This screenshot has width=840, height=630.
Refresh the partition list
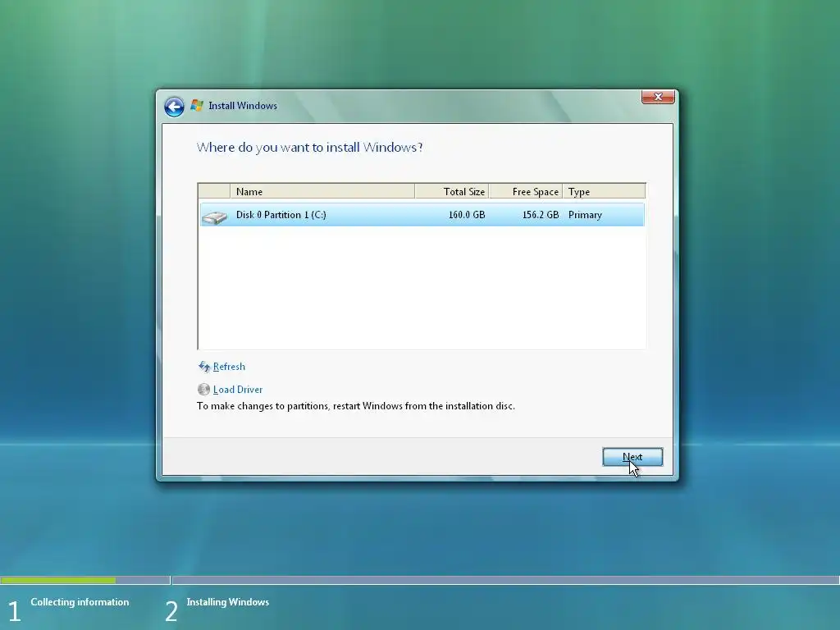[x=229, y=367]
